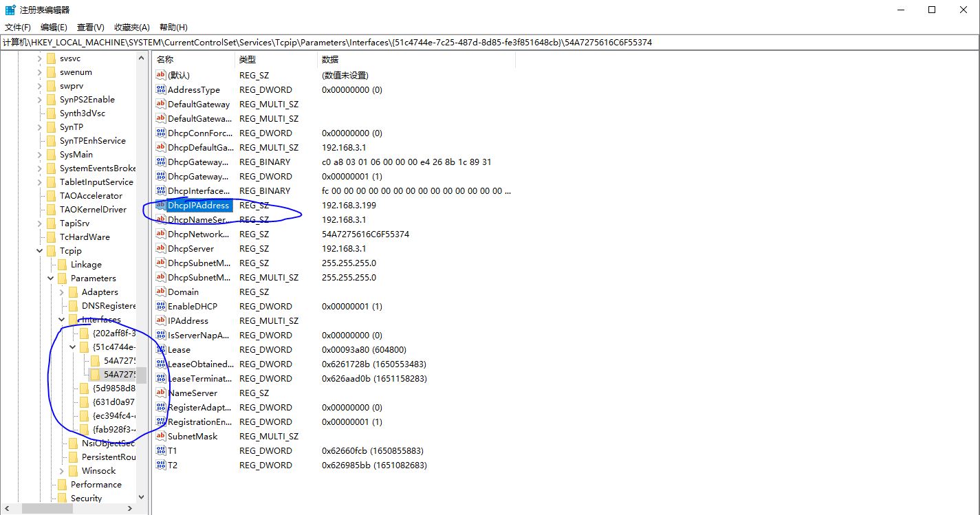Collapse the {51c4744e- interface node
Image resolution: width=980 pixels, height=515 pixels.
coord(73,347)
